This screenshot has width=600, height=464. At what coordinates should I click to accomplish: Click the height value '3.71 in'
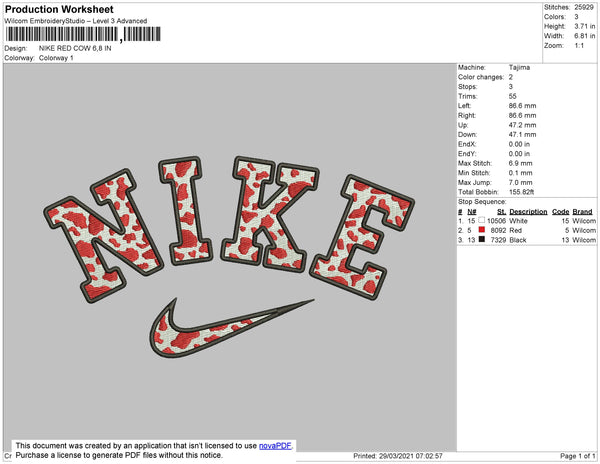pos(584,26)
